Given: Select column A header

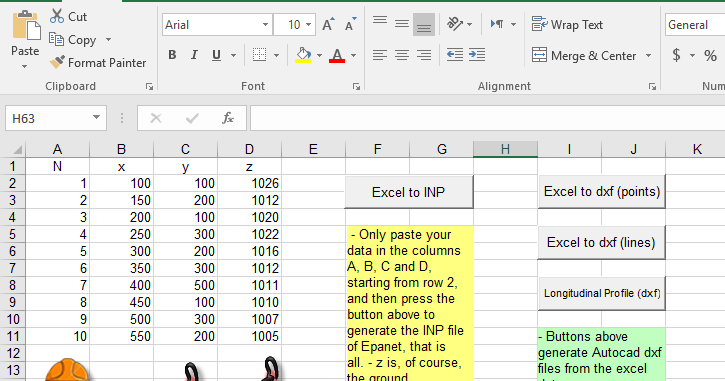Looking at the screenshot, I should [57, 149].
